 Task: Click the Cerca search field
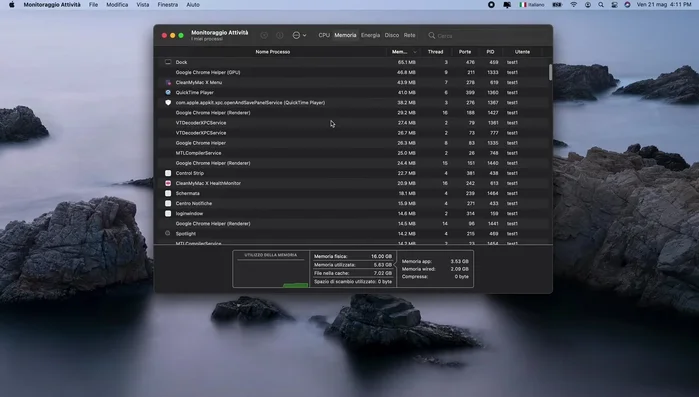[486, 36]
